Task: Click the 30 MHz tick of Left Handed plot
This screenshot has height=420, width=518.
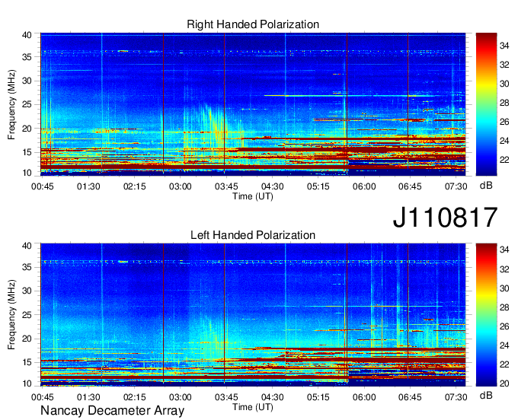Action: pyautogui.click(x=27, y=291)
